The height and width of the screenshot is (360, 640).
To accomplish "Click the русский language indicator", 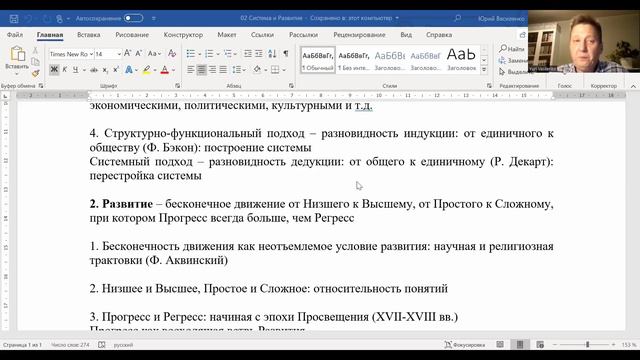I will coord(123,345).
